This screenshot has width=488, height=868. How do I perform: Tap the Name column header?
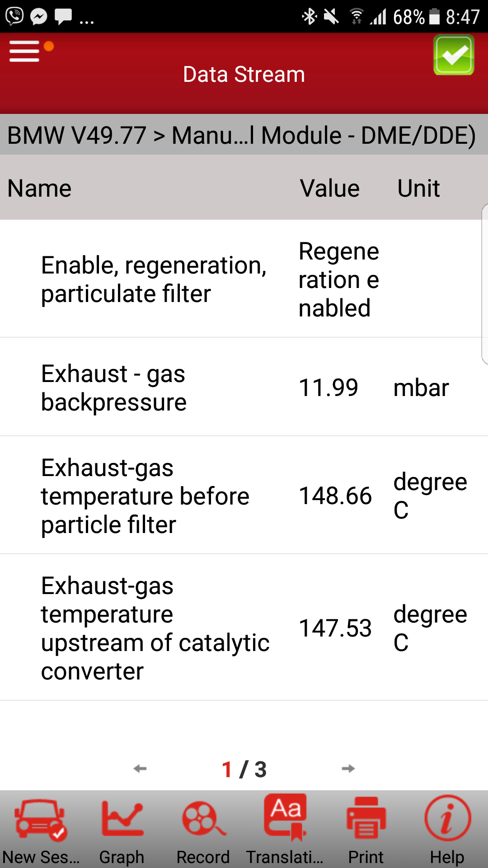(x=40, y=188)
